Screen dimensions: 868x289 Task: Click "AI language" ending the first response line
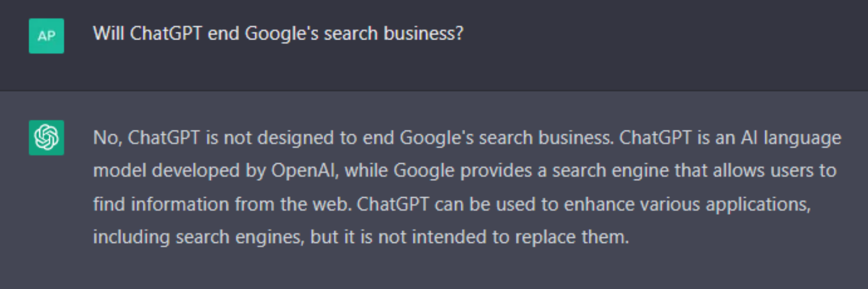pyautogui.click(x=791, y=138)
